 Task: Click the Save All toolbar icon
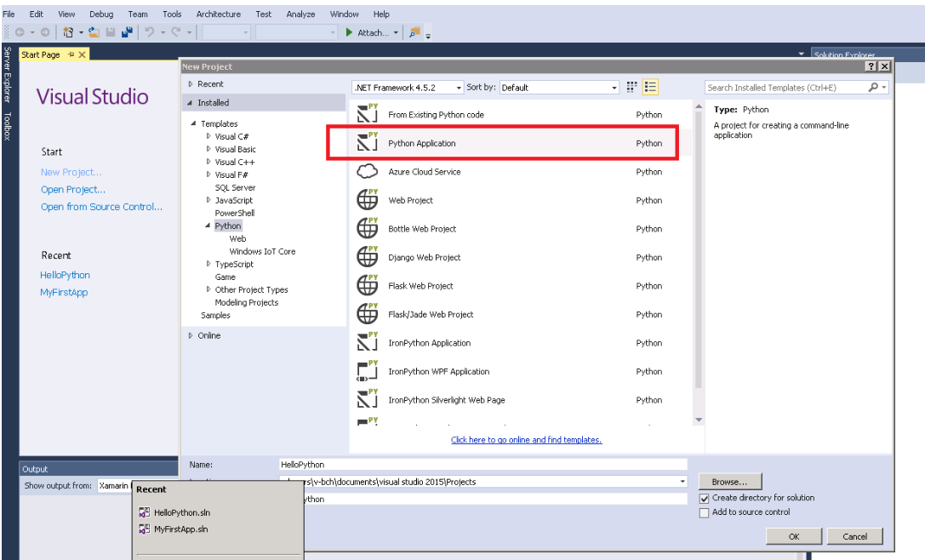(127, 32)
